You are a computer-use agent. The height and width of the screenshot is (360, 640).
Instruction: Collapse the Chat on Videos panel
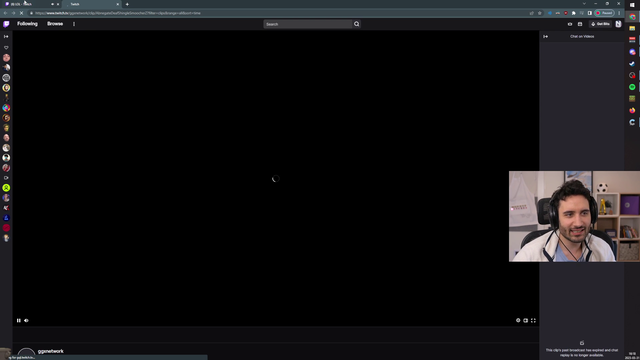click(545, 37)
